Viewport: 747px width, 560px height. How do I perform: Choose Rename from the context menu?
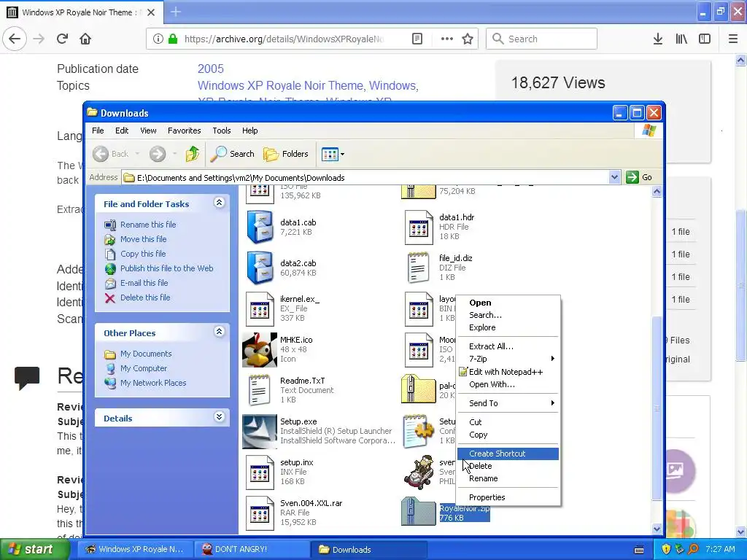(x=508, y=478)
